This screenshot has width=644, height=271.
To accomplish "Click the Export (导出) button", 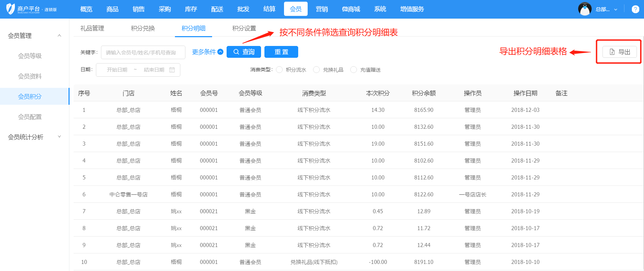I will tap(619, 52).
